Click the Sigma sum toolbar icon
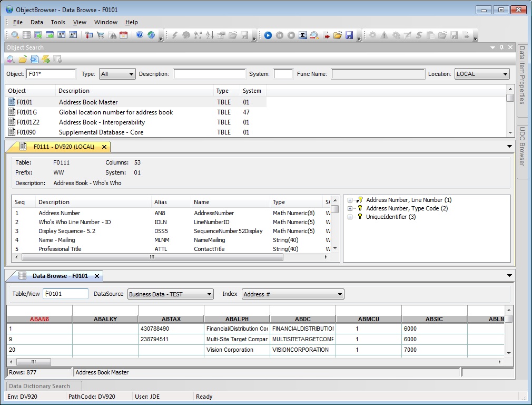Viewport: 532px width, 405px height. pyautogui.click(x=303, y=35)
